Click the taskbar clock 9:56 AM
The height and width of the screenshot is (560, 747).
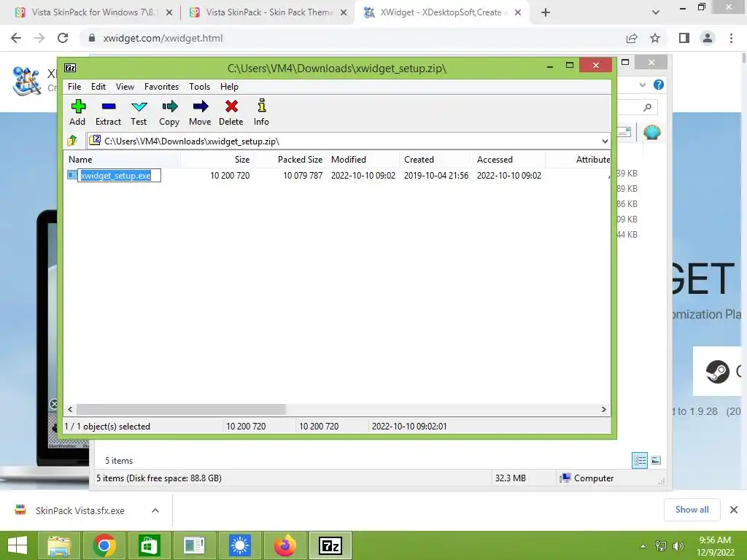[715, 540]
